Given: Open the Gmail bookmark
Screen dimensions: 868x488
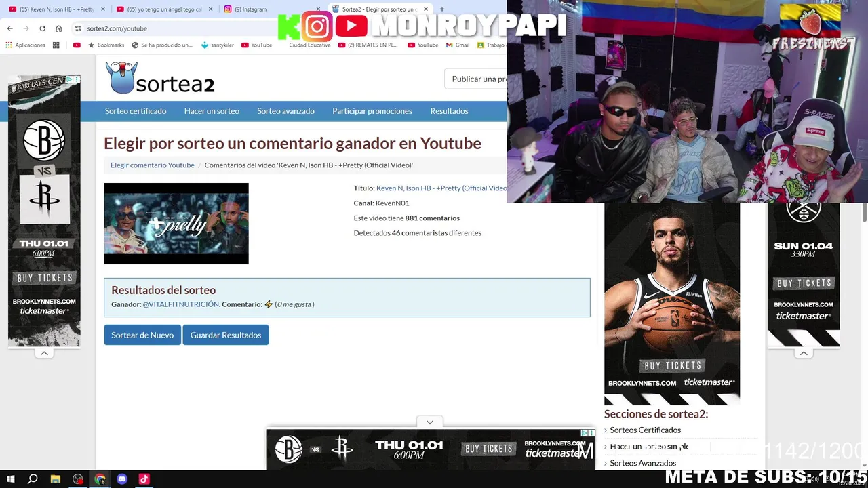Looking at the screenshot, I should point(458,45).
